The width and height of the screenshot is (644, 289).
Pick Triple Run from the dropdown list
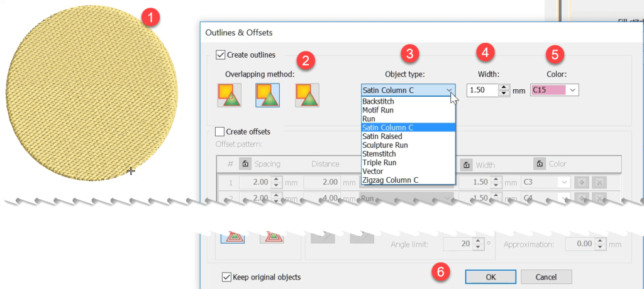tap(379, 163)
